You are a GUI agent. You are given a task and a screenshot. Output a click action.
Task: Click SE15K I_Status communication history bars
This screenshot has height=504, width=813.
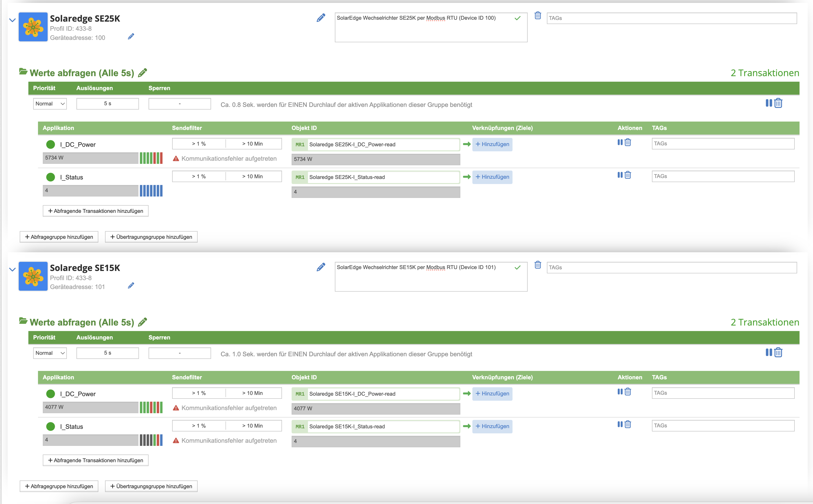(151, 440)
